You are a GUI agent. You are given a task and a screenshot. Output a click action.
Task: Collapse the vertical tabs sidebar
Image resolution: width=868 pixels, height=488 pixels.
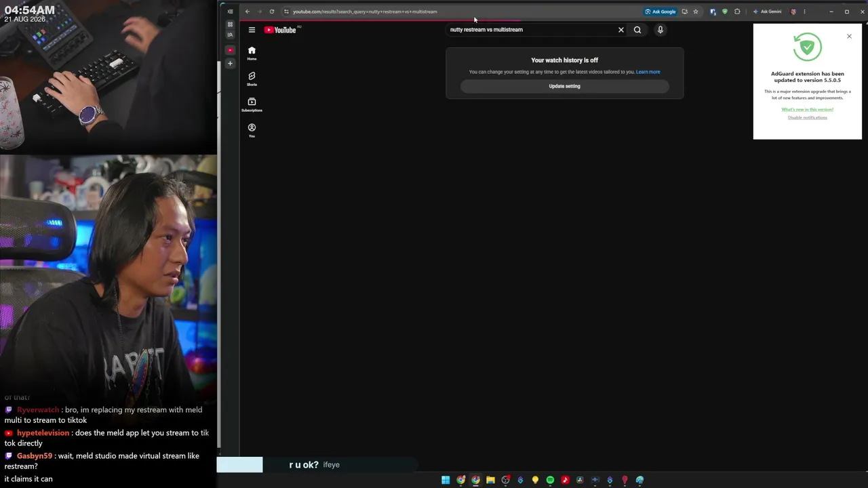pos(230,12)
